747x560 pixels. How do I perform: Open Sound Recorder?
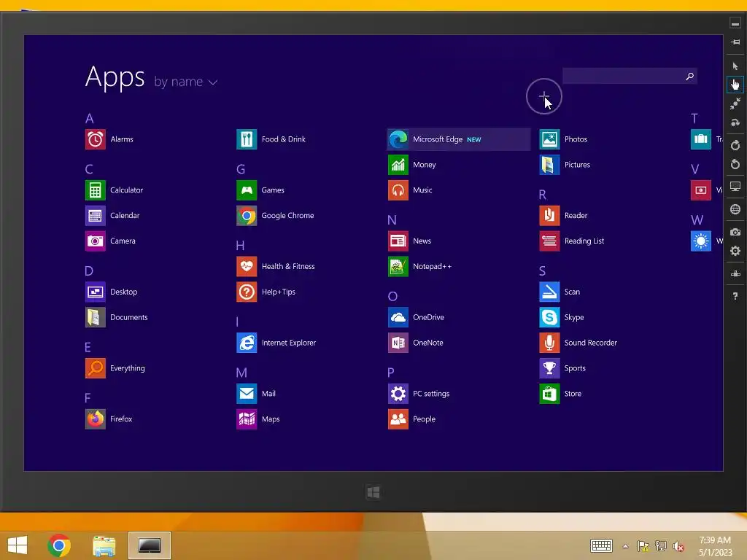pos(578,343)
